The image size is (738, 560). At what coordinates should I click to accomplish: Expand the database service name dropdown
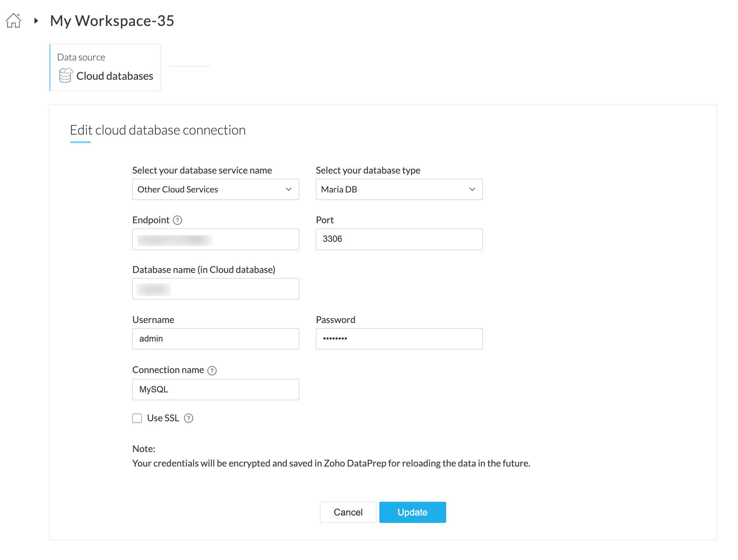point(215,190)
